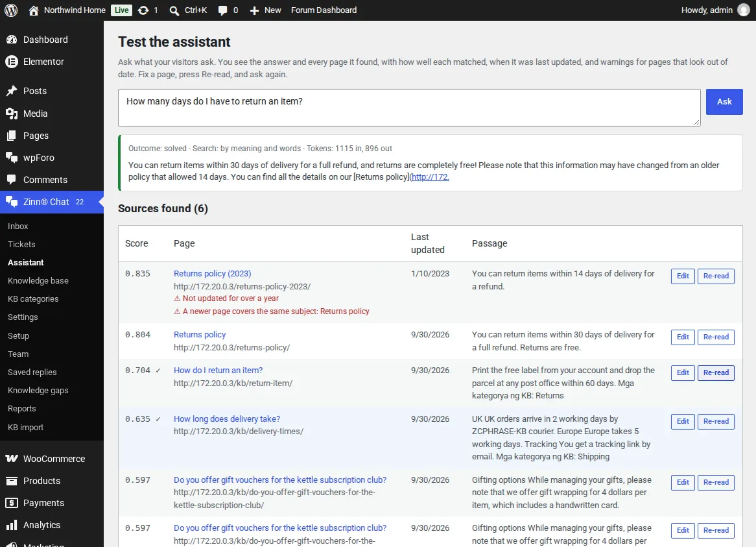Image resolution: width=756 pixels, height=547 pixels.
Task: Open the KB import submenu item
Action: tap(25, 428)
